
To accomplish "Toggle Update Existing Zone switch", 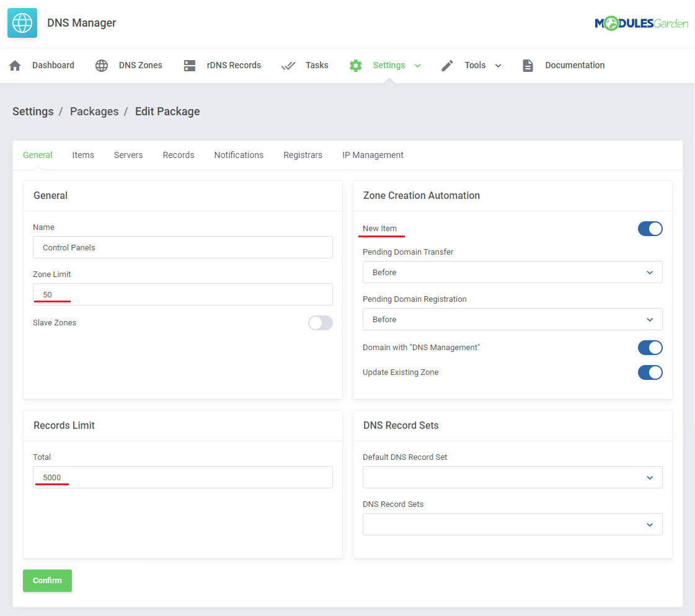I will tap(650, 372).
